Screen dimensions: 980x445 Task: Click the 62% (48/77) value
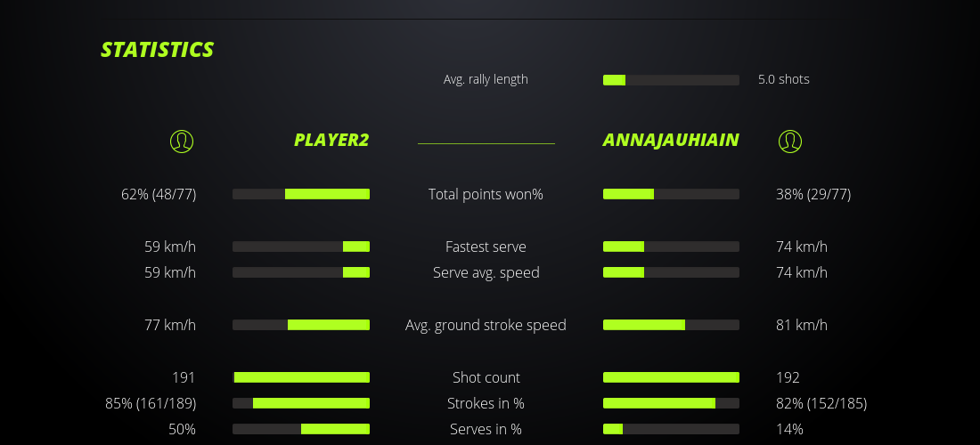[159, 194]
